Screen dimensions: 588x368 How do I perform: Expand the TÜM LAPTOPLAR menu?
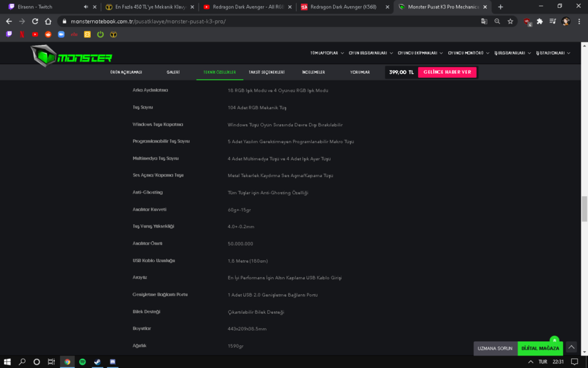(x=327, y=53)
